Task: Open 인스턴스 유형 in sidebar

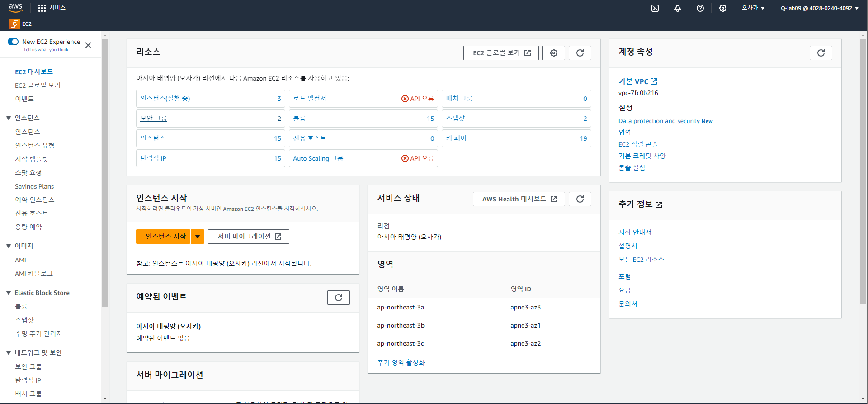Action: 35,146
